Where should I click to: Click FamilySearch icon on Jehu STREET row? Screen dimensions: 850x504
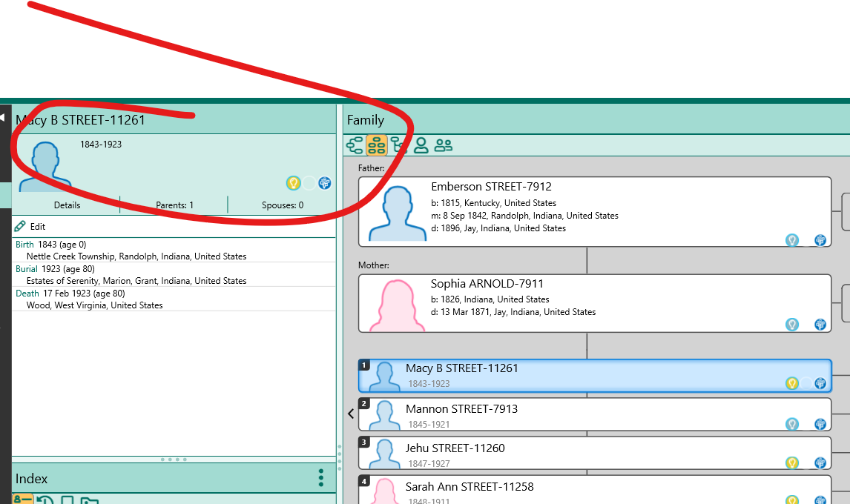click(820, 462)
